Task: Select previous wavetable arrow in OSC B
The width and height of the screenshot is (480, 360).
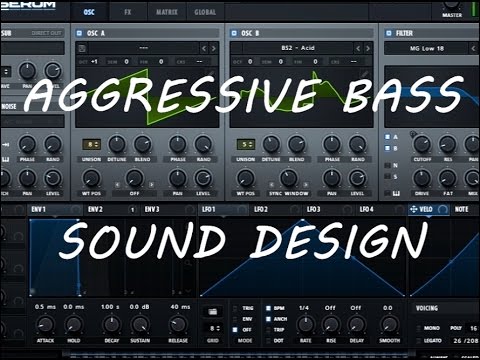Action: pyautogui.click(x=358, y=49)
